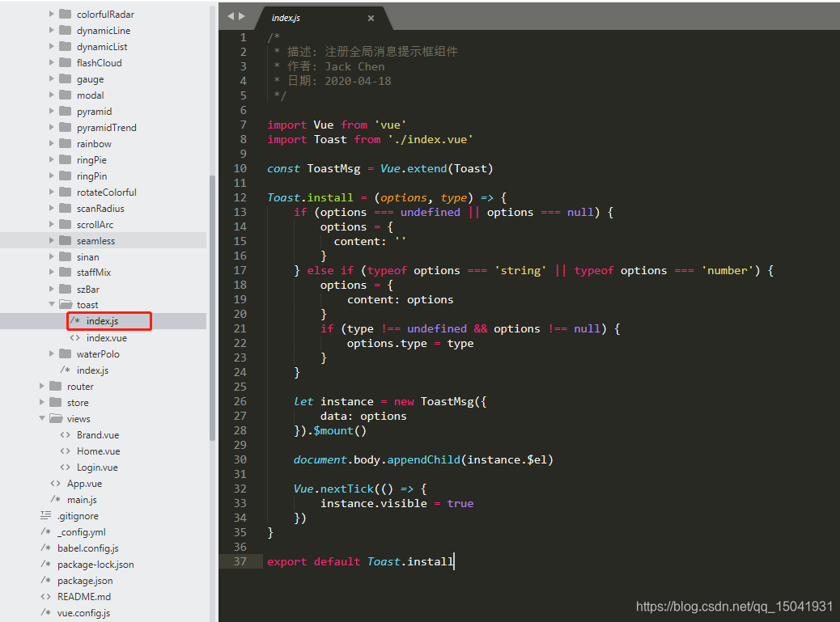Click the staffMix folder icon

pyautogui.click(x=66, y=272)
